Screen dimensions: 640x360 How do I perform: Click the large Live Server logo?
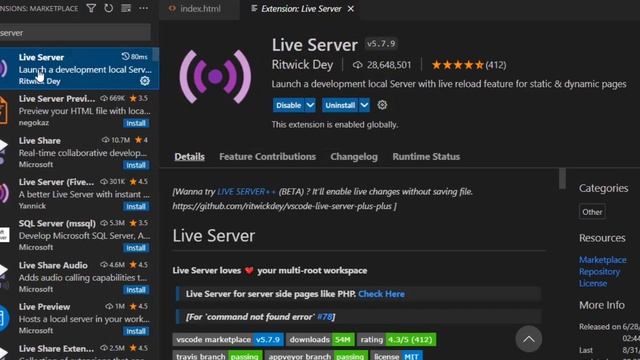215,77
